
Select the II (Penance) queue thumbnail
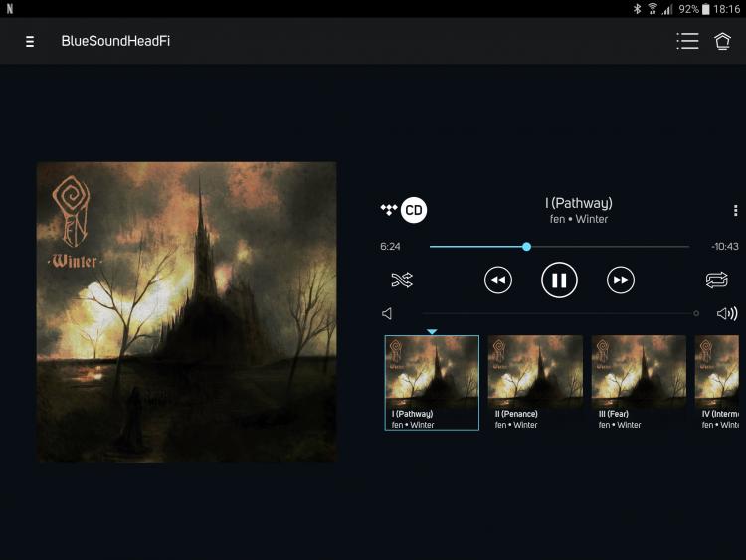coord(535,383)
